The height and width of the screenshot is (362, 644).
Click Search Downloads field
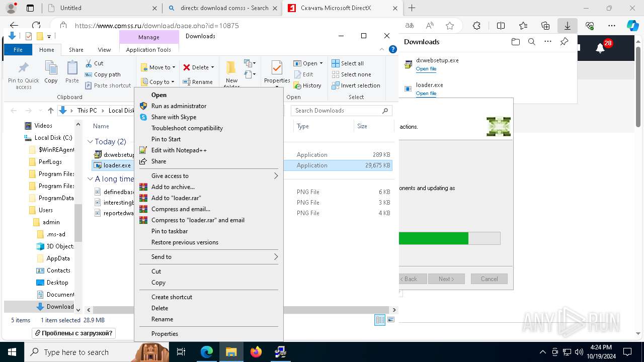click(x=341, y=111)
